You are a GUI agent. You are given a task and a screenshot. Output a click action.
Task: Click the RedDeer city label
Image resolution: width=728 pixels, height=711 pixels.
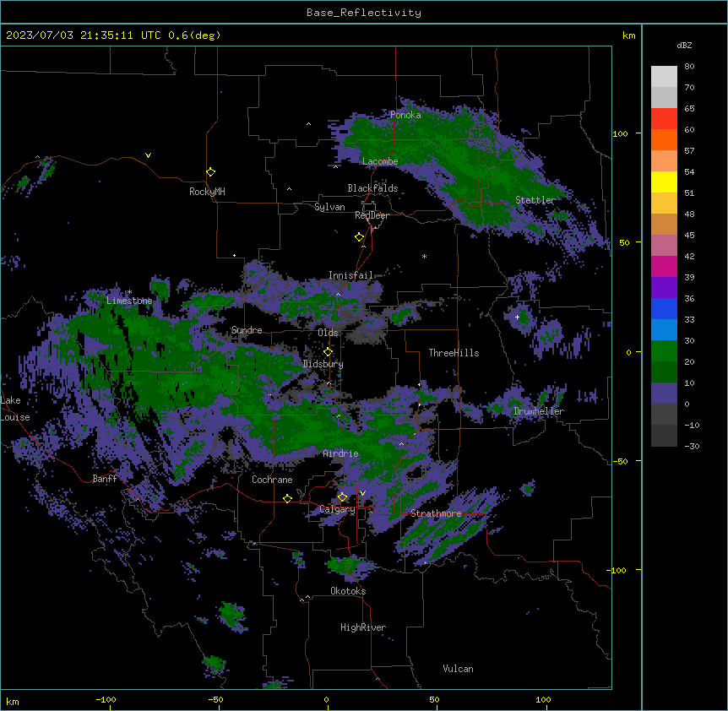(372, 215)
